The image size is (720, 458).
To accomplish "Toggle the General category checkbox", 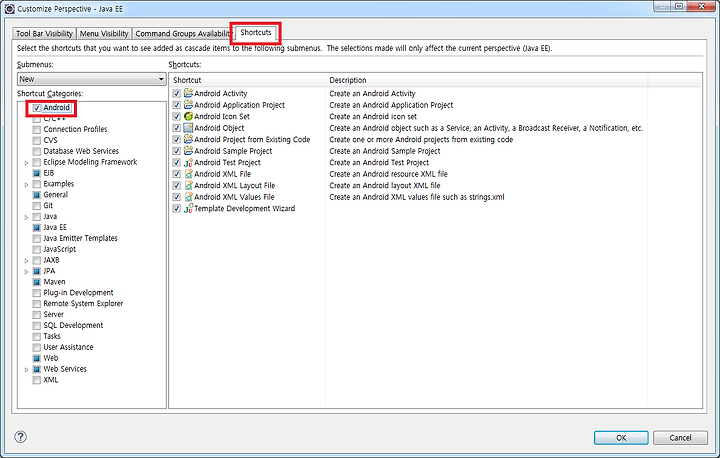I will tap(37, 195).
